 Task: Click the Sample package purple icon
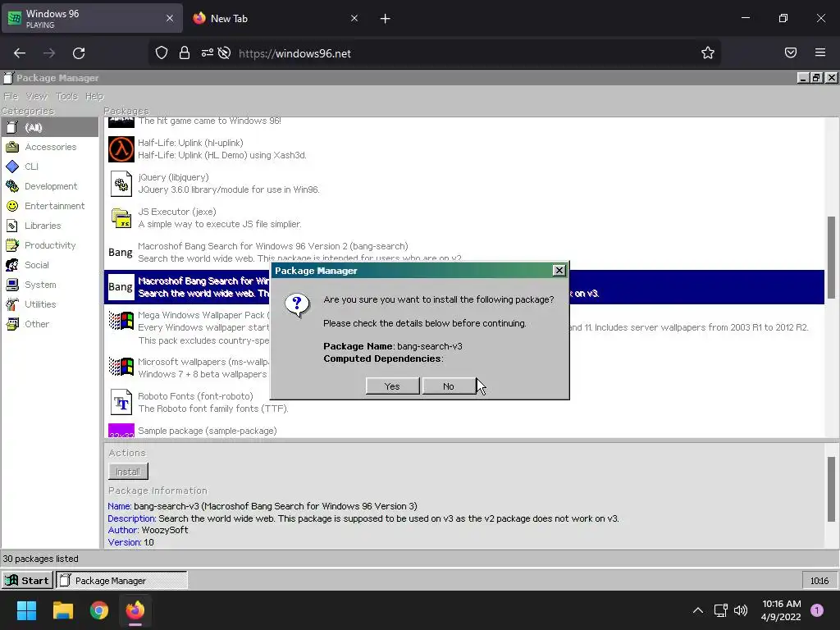tap(121, 431)
